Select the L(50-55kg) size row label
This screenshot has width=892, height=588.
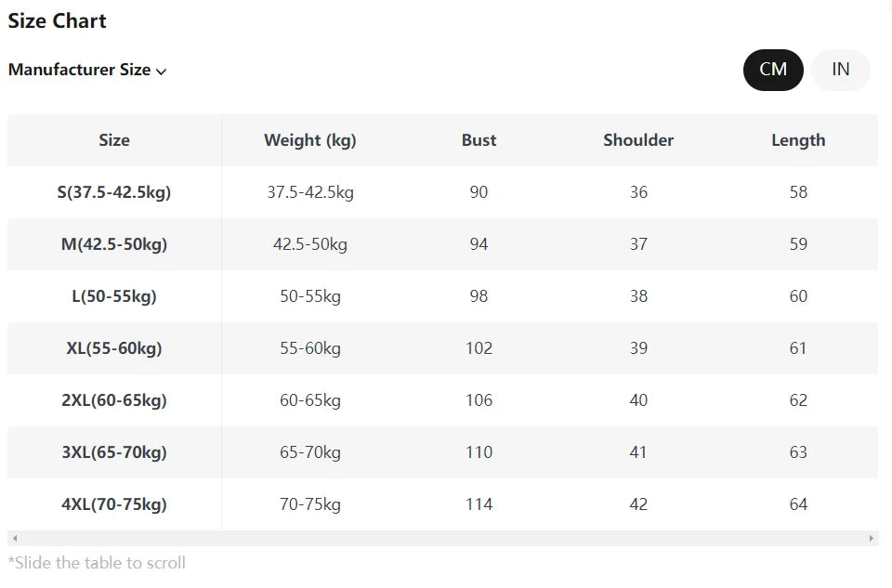coord(114,296)
